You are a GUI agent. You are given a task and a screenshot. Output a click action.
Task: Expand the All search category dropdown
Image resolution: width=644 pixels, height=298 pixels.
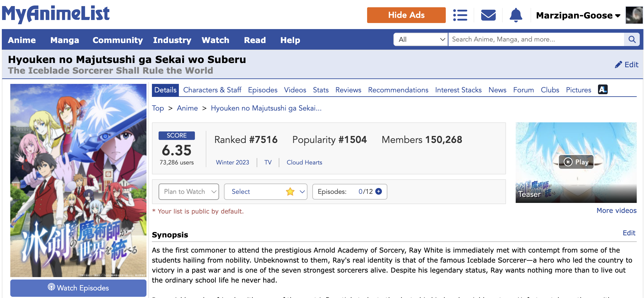click(x=421, y=39)
